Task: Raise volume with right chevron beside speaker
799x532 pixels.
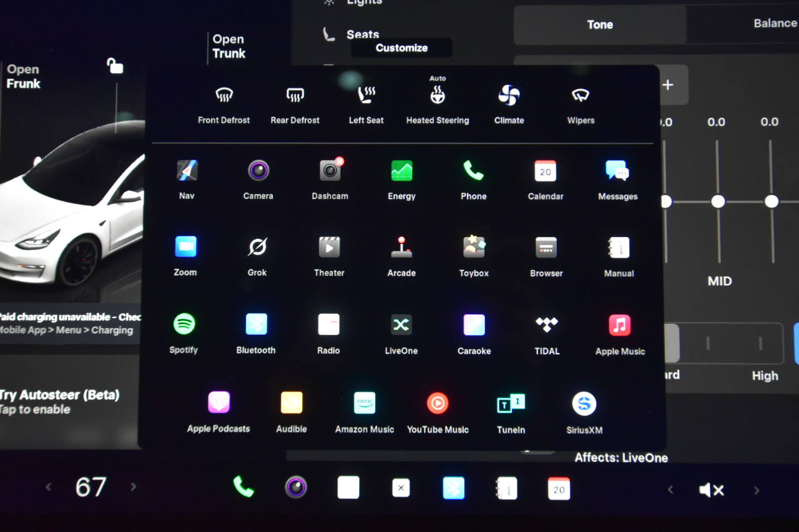Action: pos(757,490)
